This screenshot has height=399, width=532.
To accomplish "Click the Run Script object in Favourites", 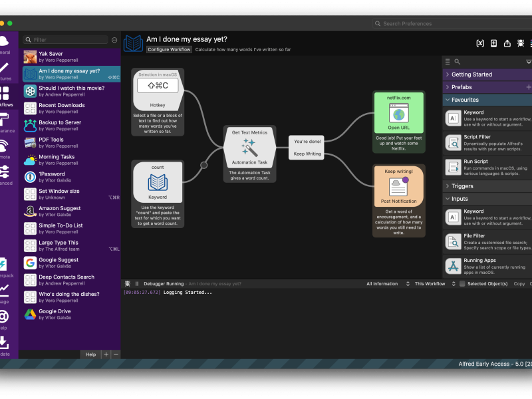I will point(487,168).
